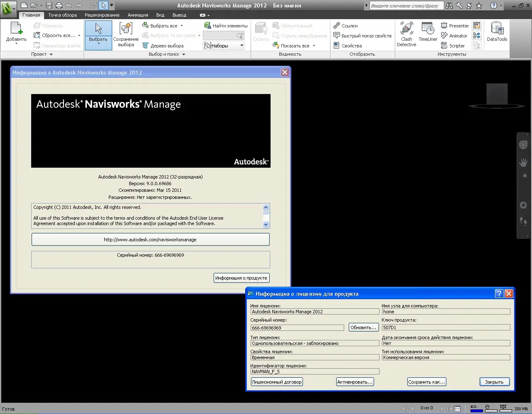The width and height of the screenshot is (532, 414).
Task: Click Appearance Profiler icon beside Presenter
Action: (x=477, y=26)
